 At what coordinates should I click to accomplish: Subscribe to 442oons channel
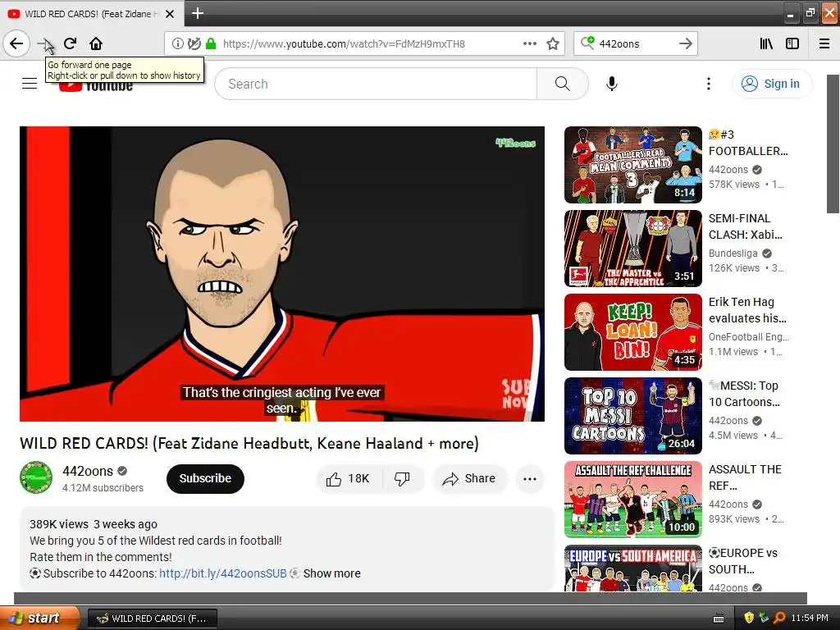[x=205, y=478]
